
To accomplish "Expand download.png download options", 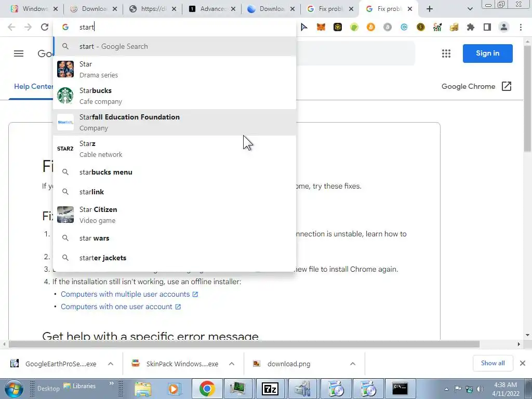I will click(353, 364).
